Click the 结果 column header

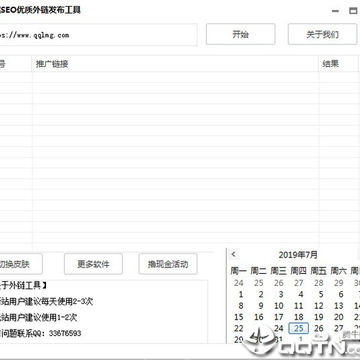(x=338, y=64)
